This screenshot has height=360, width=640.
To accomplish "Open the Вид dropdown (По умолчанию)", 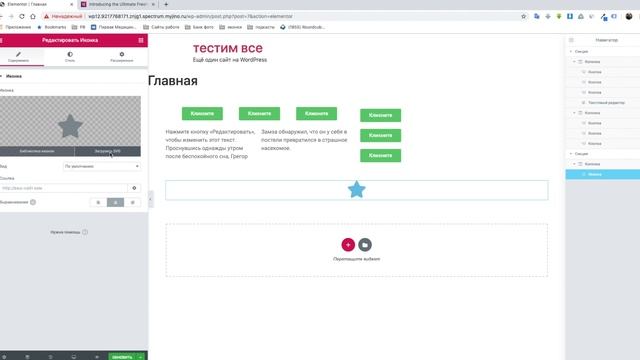I will [x=102, y=167].
